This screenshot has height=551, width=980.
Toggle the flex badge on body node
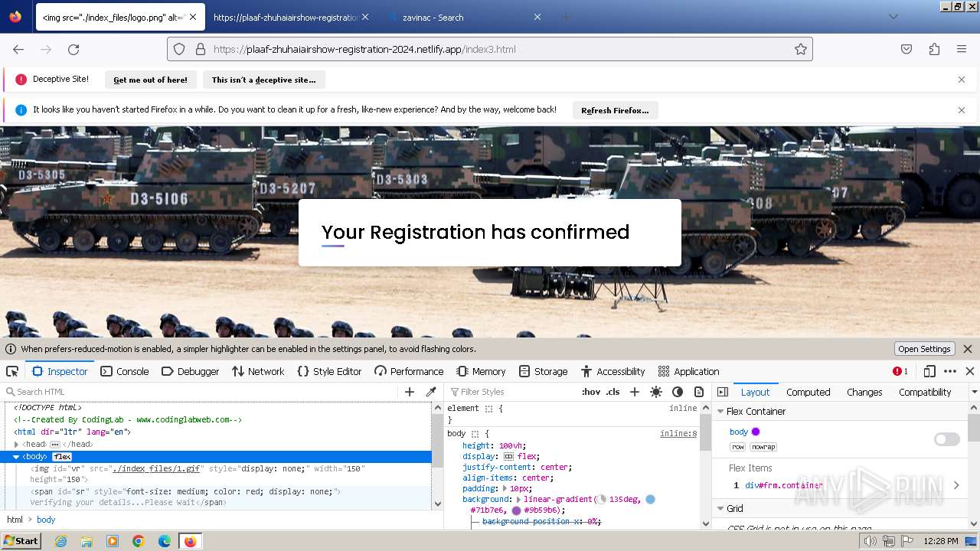click(x=62, y=457)
